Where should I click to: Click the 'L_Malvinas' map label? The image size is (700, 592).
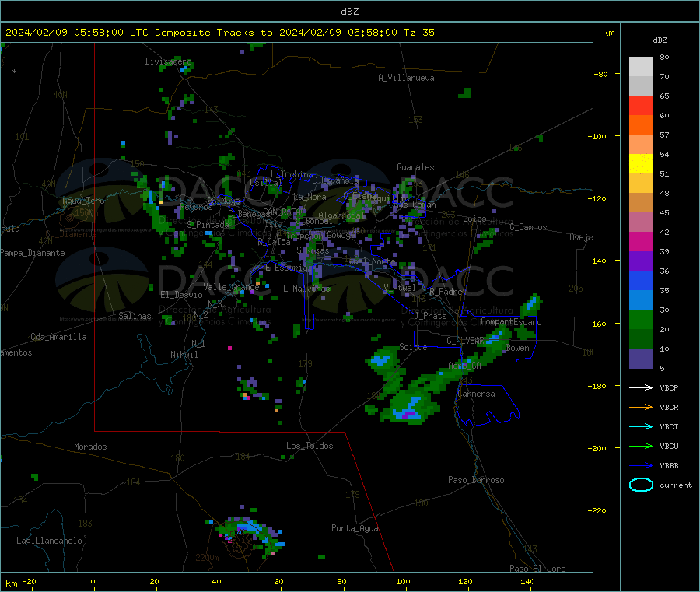(x=306, y=289)
